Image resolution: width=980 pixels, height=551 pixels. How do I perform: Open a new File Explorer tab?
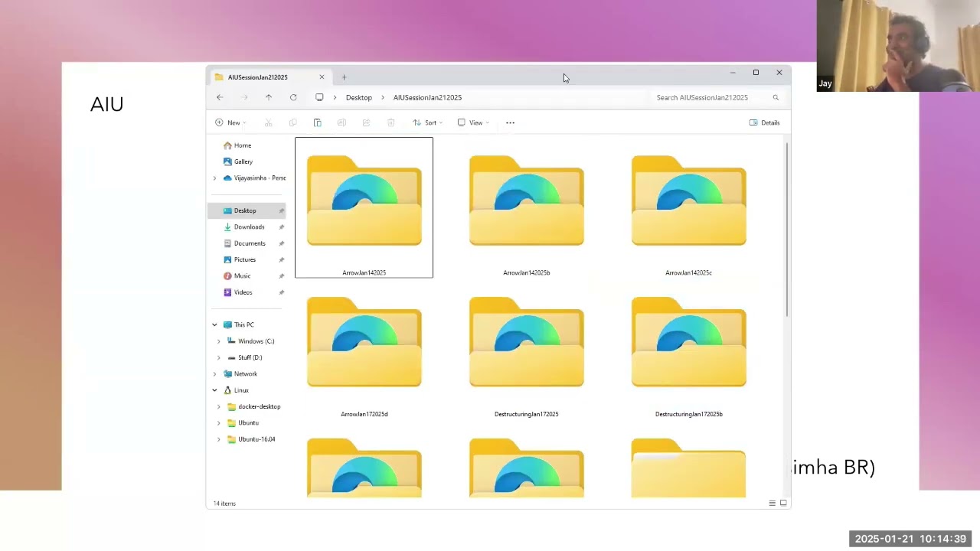[x=344, y=77]
